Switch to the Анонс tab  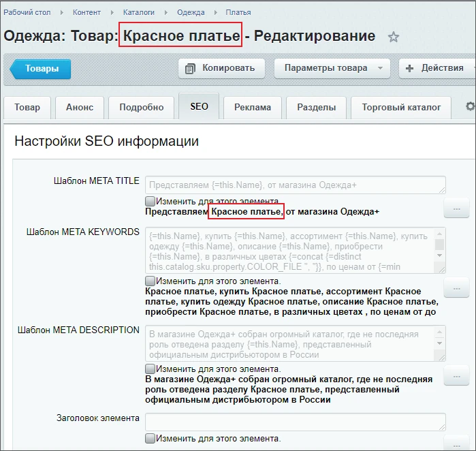coord(80,108)
